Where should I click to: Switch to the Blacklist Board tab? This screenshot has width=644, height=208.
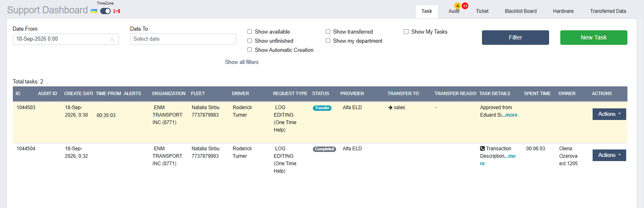point(521,11)
